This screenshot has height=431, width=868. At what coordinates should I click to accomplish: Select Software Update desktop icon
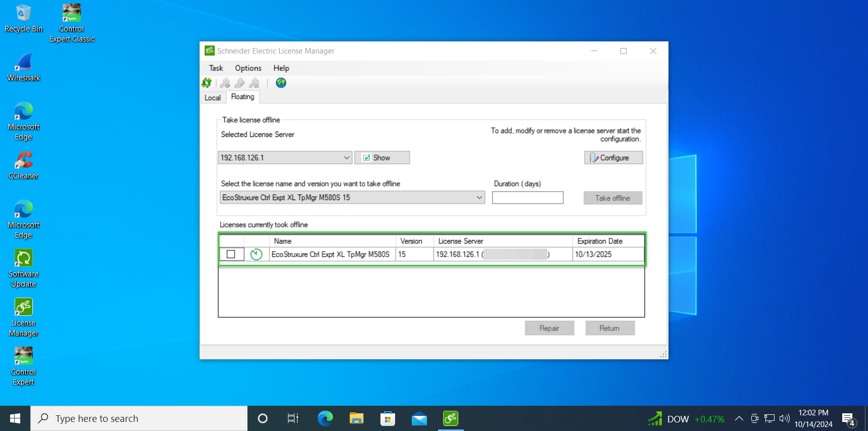[x=24, y=268]
